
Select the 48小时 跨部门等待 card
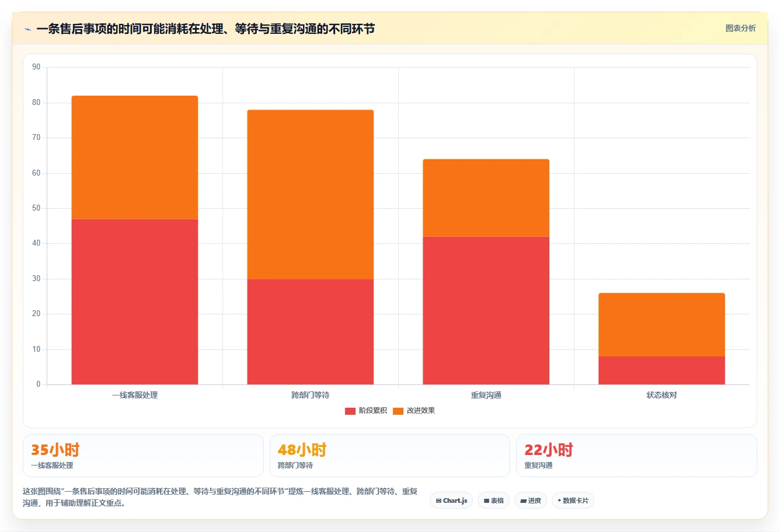[390, 456]
